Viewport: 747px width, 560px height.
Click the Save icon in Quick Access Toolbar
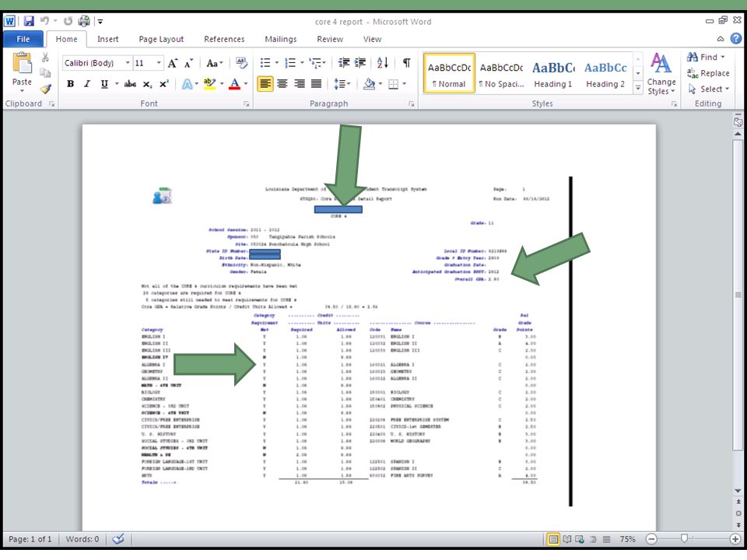[x=29, y=21]
